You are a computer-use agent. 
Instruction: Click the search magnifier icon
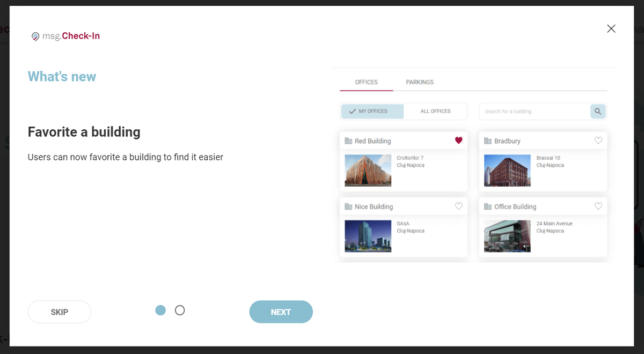pos(598,112)
